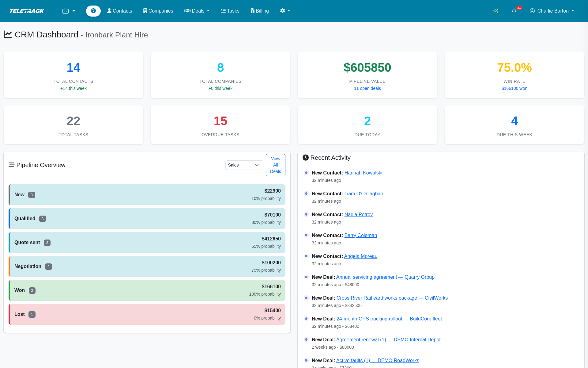Screen dimensions: 588x368
Task: Click the 75.0% win rate value
Action: click(x=514, y=67)
